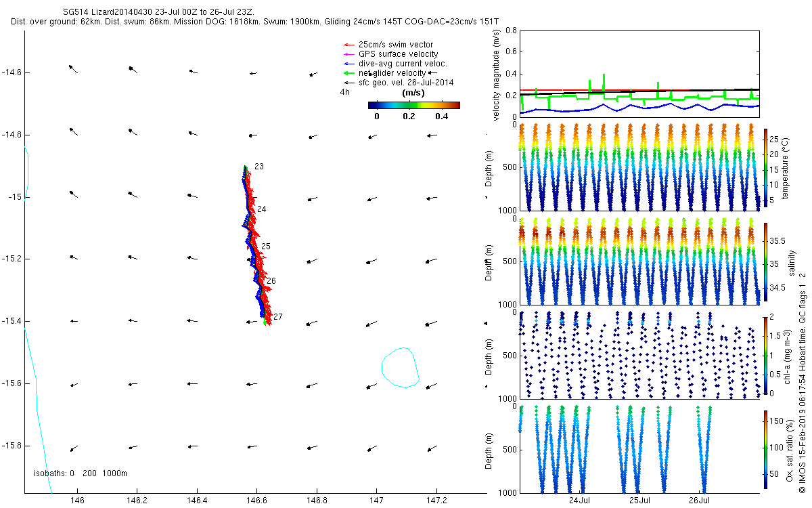Click the magenta GPS surface velocity legend arrow
This screenshot has width=812, height=508.
pyautogui.click(x=348, y=54)
